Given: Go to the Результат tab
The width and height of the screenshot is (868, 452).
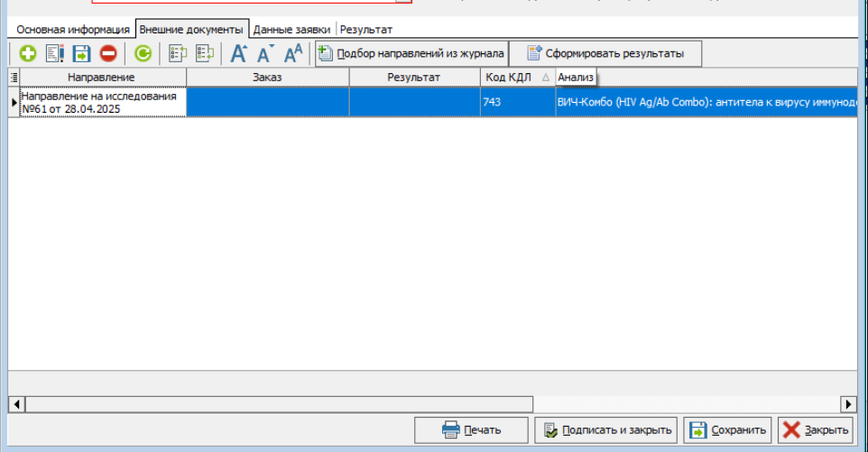Looking at the screenshot, I should click(x=365, y=29).
